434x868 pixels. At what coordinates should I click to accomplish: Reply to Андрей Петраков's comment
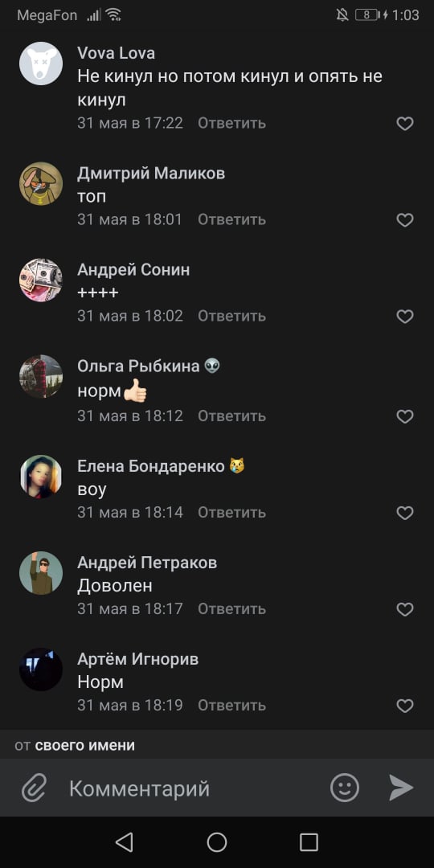pyautogui.click(x=232, y=609)
